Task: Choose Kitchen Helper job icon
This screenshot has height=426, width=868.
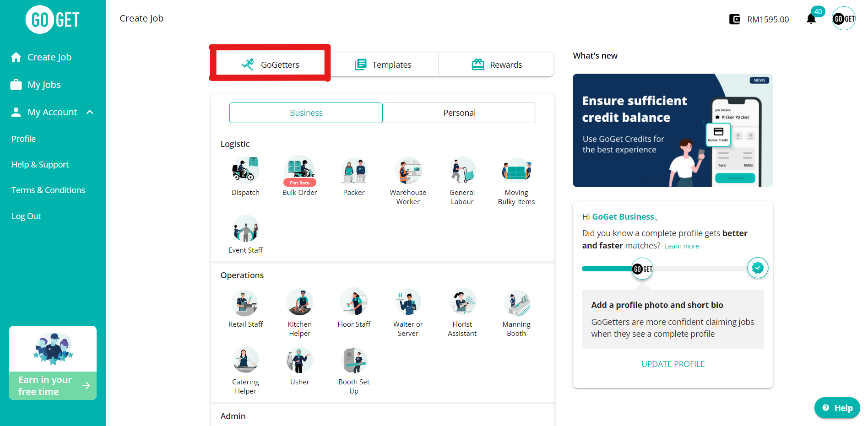Action: [299, 302]
